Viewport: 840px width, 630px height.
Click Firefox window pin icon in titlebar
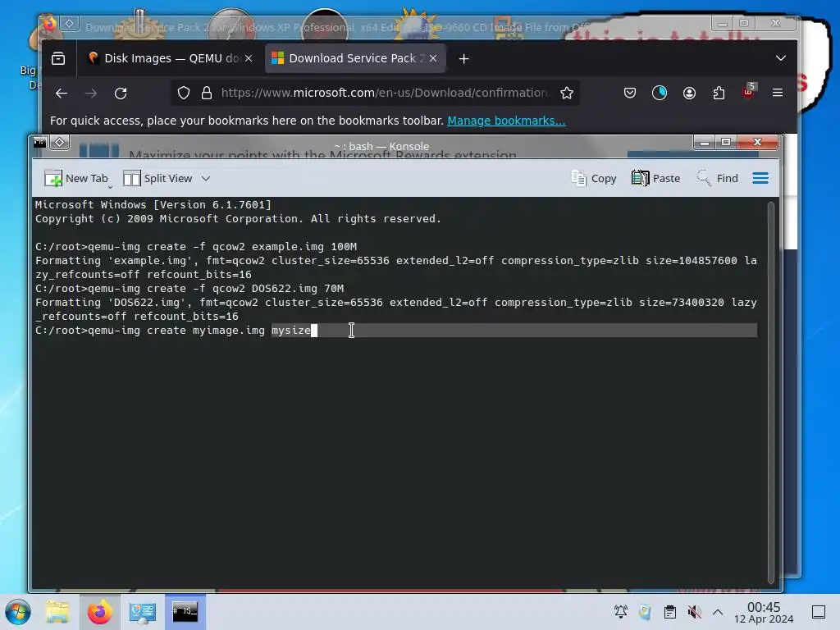click(69, 24)
